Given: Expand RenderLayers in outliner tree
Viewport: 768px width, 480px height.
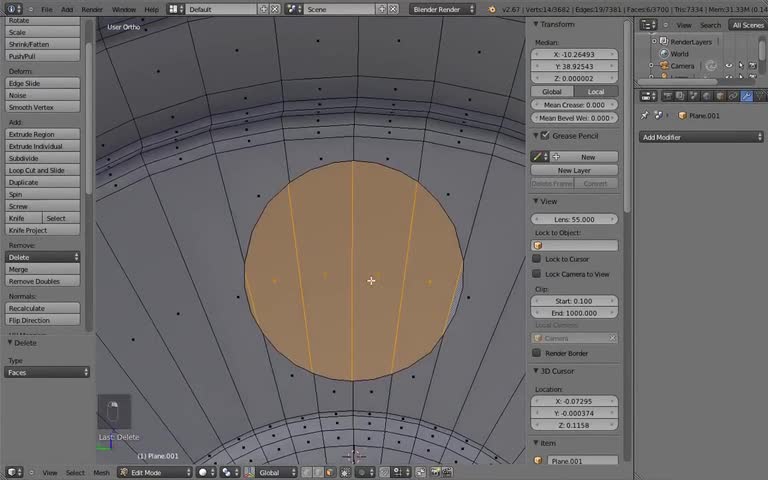Looking at the screenshot, I should point(654,42).
